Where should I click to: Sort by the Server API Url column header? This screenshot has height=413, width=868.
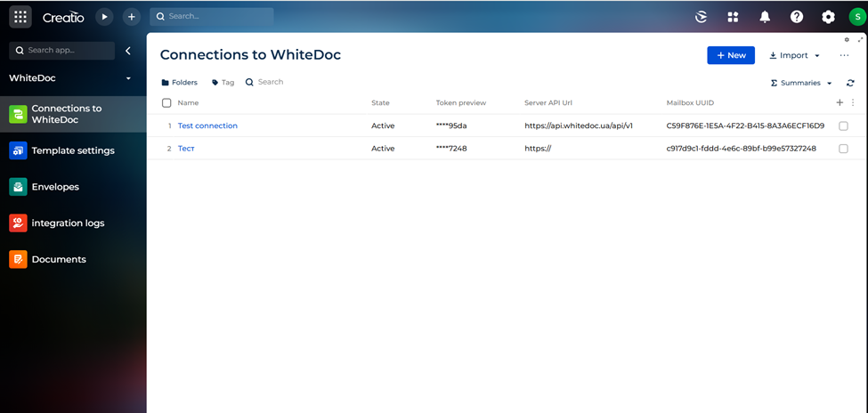pyautogui.click(x=548, y=103)
